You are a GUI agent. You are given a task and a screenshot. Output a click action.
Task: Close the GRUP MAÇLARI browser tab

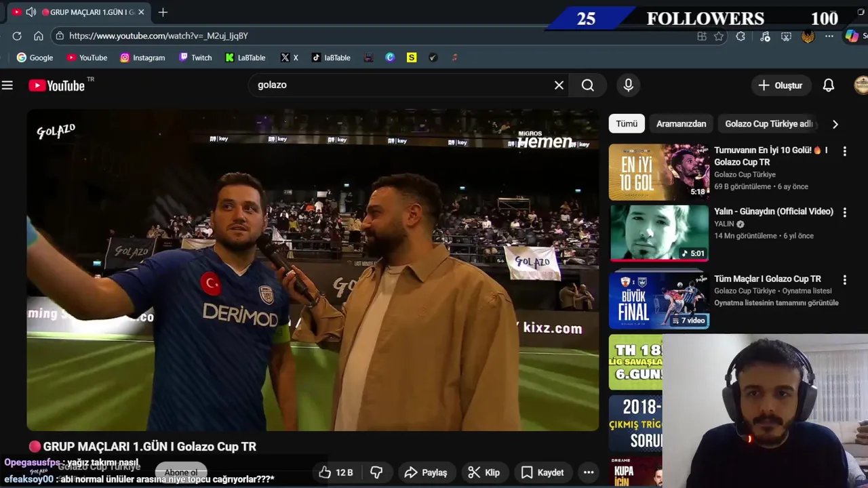(x=141, y=12)
